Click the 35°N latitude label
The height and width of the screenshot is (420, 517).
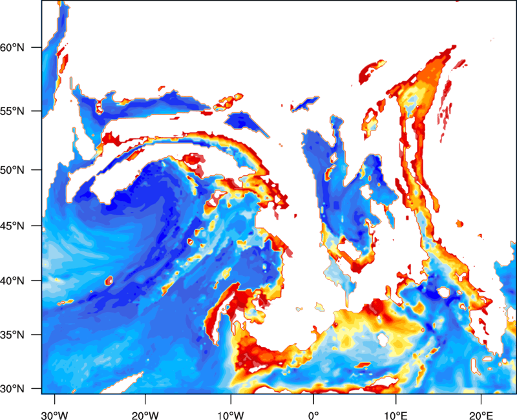coord(12,335)
